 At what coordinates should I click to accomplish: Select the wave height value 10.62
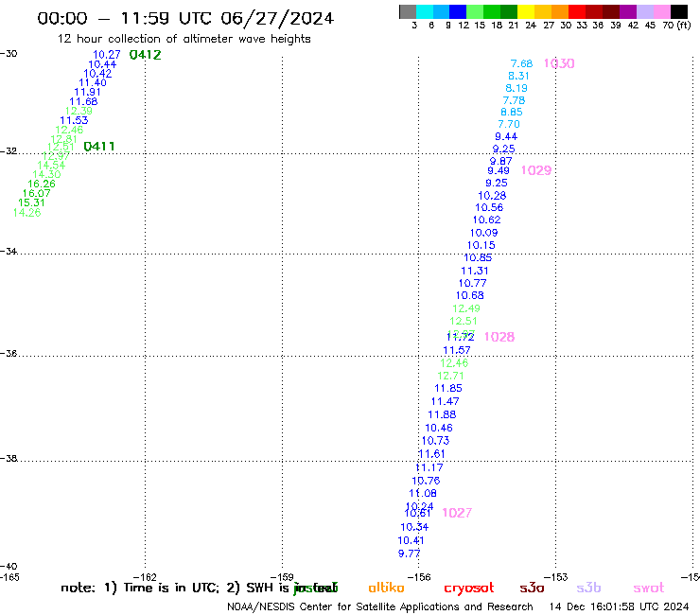(486, 220)
